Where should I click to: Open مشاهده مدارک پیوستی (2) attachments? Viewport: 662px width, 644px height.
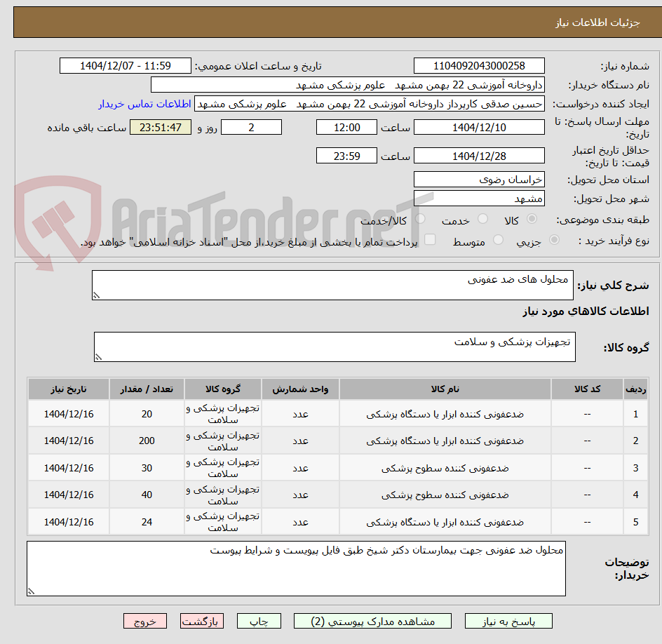click(372, 621)
